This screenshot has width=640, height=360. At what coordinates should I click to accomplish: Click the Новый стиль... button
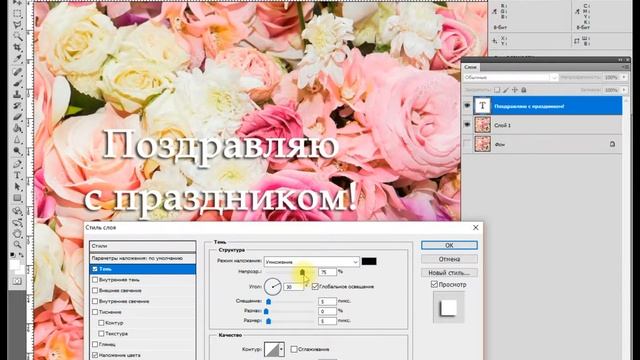[x=449, y=273]
